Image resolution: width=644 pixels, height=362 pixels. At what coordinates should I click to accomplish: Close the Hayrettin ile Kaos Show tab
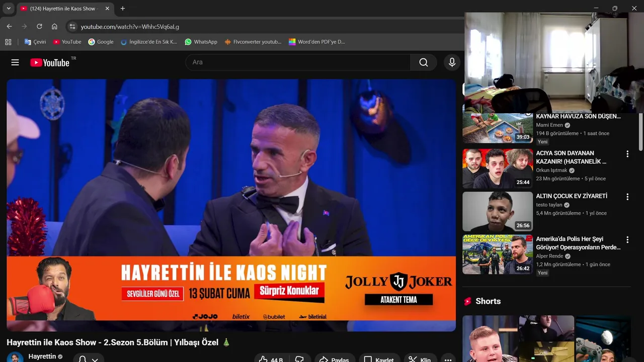[107, 9]
